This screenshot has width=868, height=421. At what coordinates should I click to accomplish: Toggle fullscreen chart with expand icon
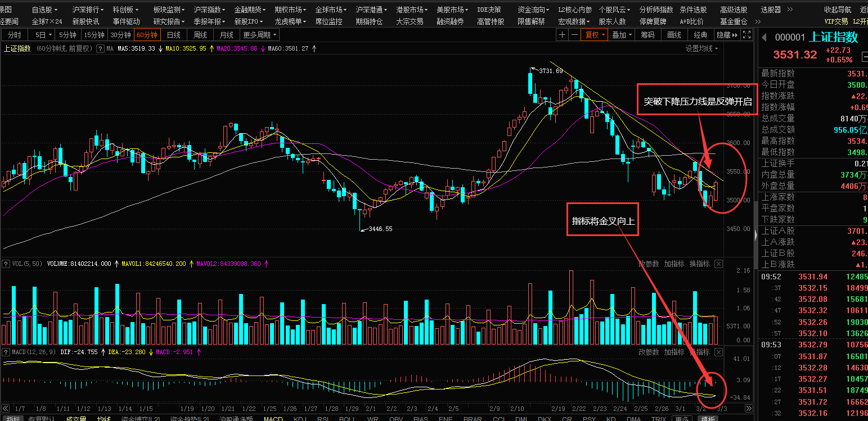pyautogui.click(x=747, y=35)
